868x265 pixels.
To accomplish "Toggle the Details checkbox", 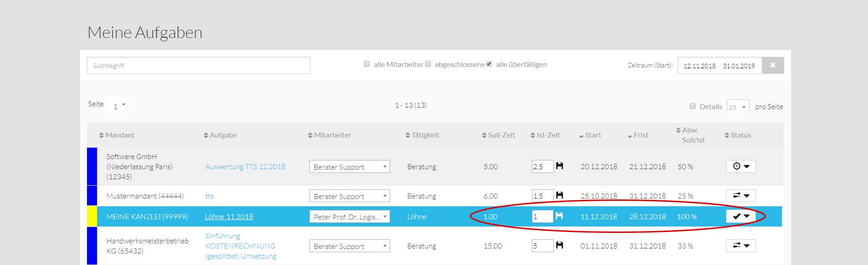I will 693,106.
